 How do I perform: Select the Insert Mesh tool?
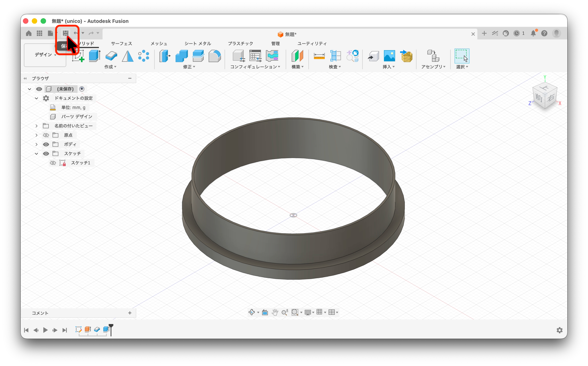point(407,56)
